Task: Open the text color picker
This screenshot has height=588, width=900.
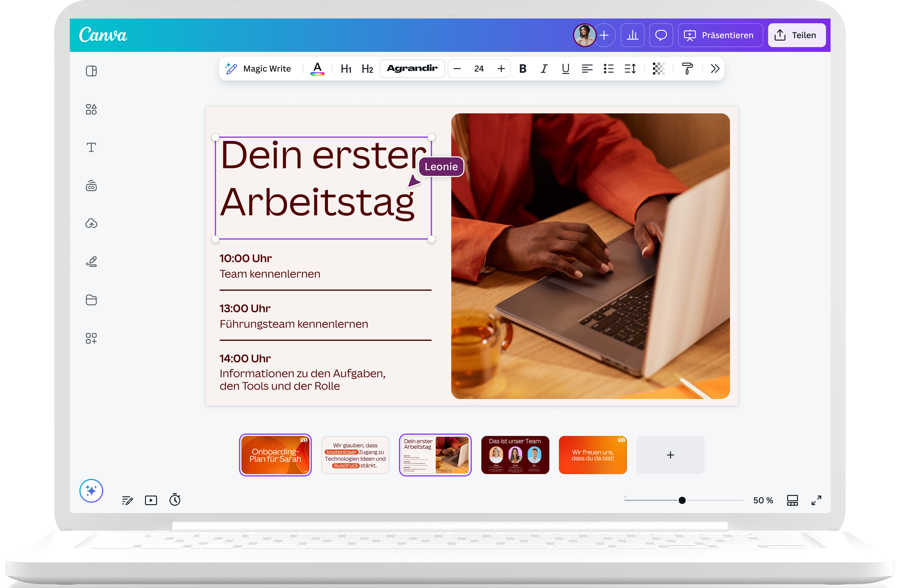Action: [x=317, y=68]
